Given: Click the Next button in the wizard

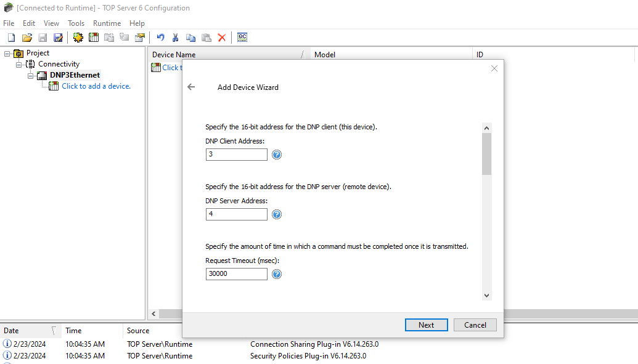Looking at the screenshot, I should [x=426, y=325].
